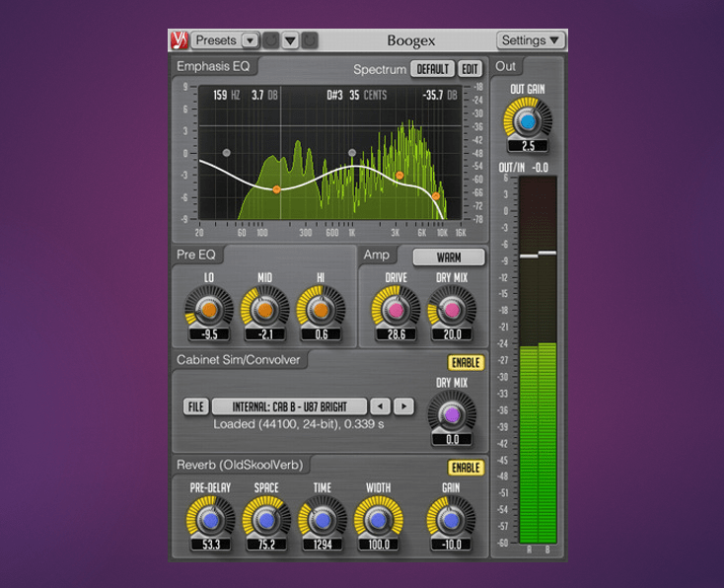Viewport: 724px width, 588px height.
Task: Click the Pre EQ HI knob
Action: (321, 310)
